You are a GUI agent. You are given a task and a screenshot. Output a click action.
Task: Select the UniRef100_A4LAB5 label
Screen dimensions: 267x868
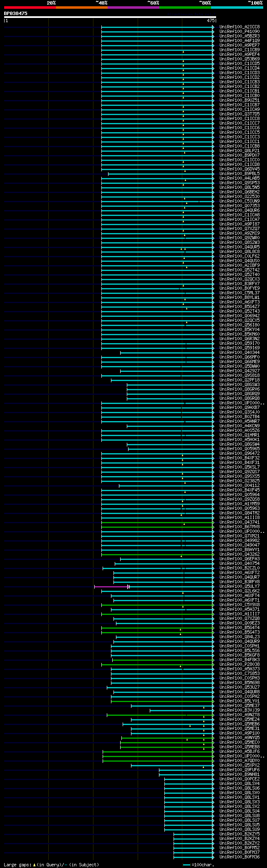[239, 178]
